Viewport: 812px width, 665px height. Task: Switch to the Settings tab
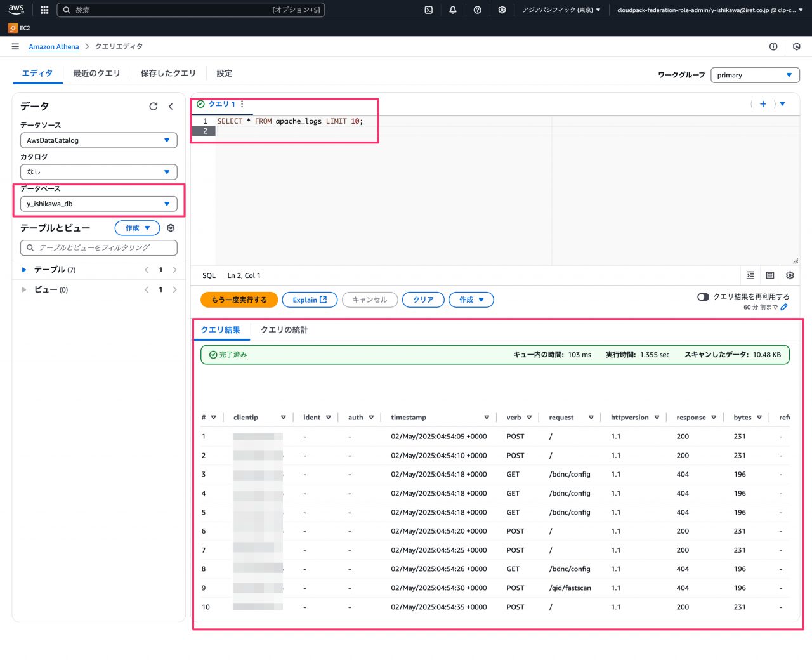[x=224, y=73]
